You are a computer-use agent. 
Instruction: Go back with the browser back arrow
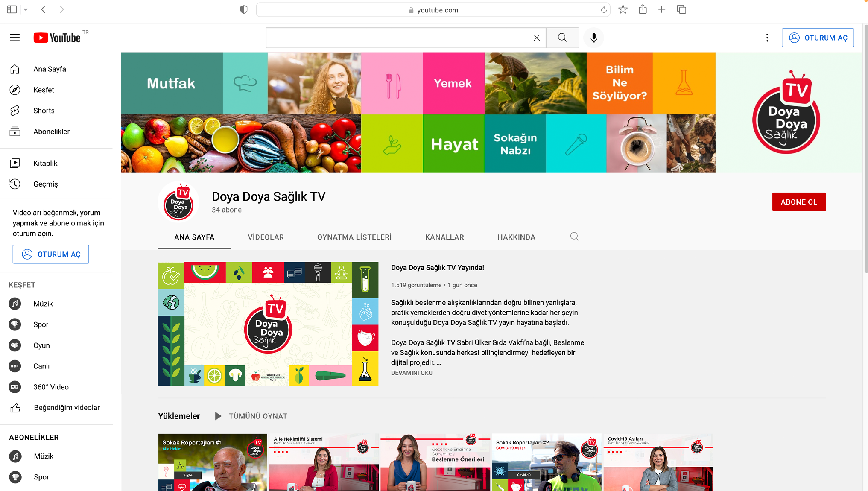(44, 9)
